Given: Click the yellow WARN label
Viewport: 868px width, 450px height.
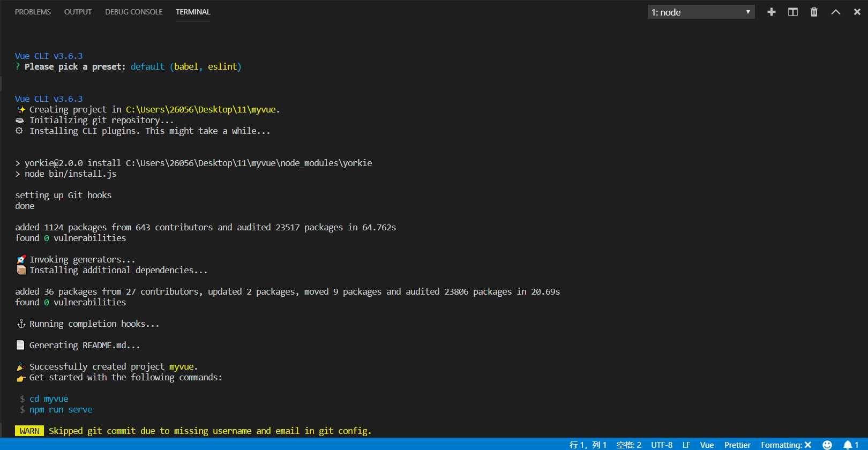Looking at the screenshot, I should tap(29, 431).
